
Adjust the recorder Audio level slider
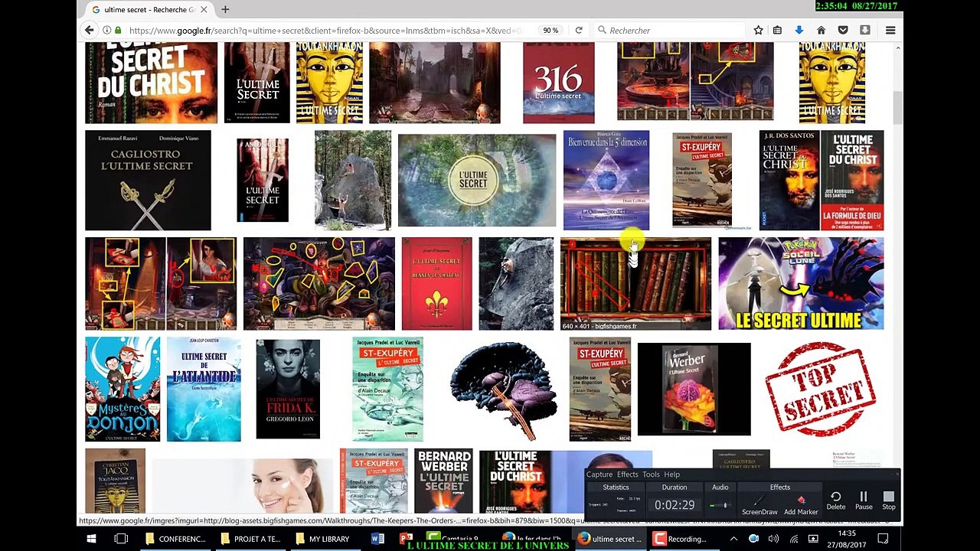720,505
